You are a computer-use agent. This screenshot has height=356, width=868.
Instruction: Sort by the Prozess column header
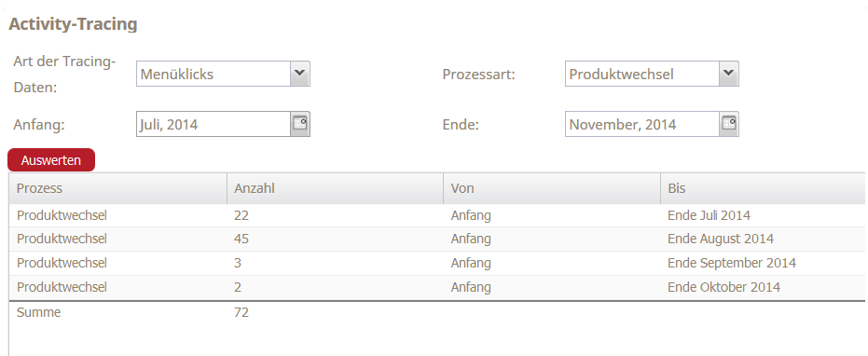tap(117, 188)
